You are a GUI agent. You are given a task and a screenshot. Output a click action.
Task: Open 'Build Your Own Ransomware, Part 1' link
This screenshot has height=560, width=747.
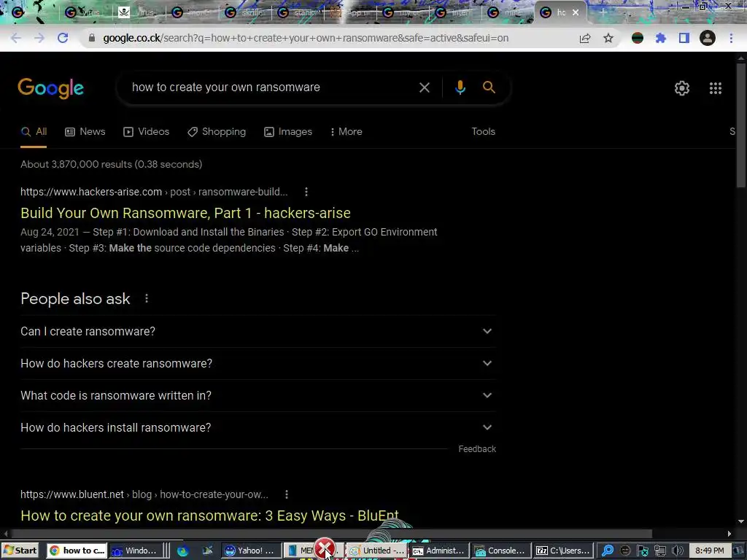(x=185, y=213)
